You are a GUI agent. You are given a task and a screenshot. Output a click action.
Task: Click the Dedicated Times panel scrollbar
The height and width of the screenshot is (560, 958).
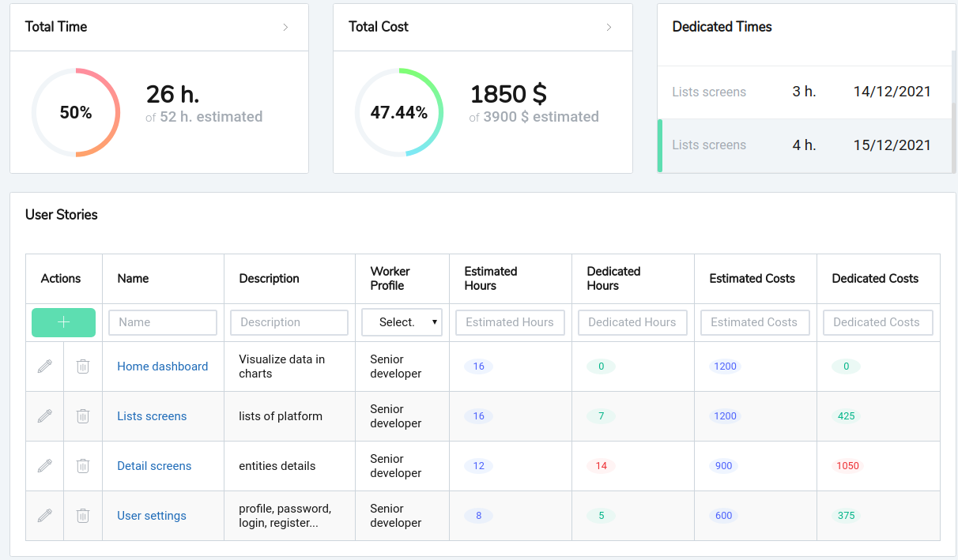click(952, 118)
